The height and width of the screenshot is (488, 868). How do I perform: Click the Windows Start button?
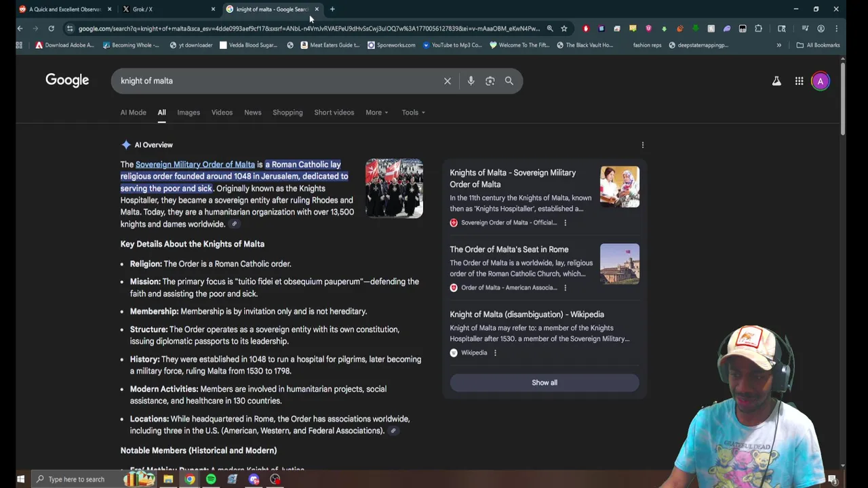tap(20, 479)
